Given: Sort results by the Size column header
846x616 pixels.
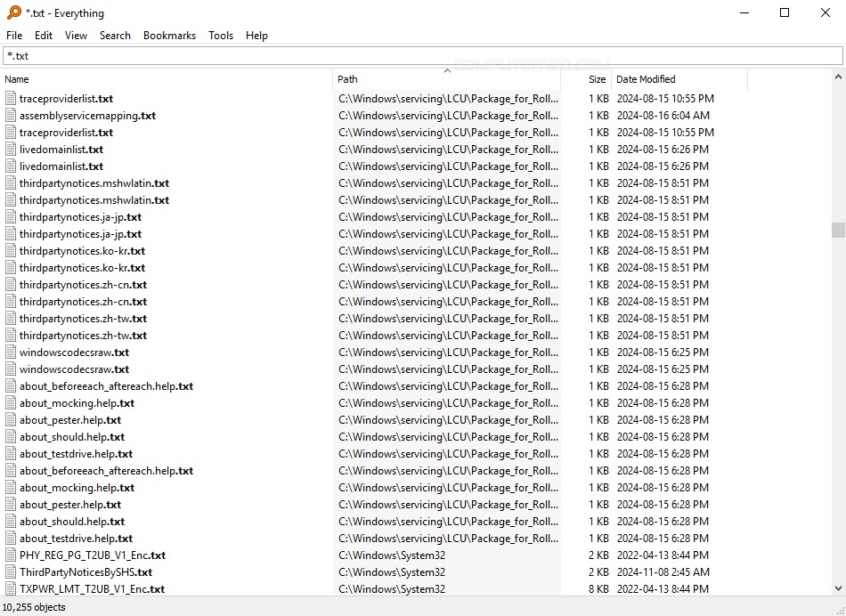Looking at the screenshot, I should point(586,79).
